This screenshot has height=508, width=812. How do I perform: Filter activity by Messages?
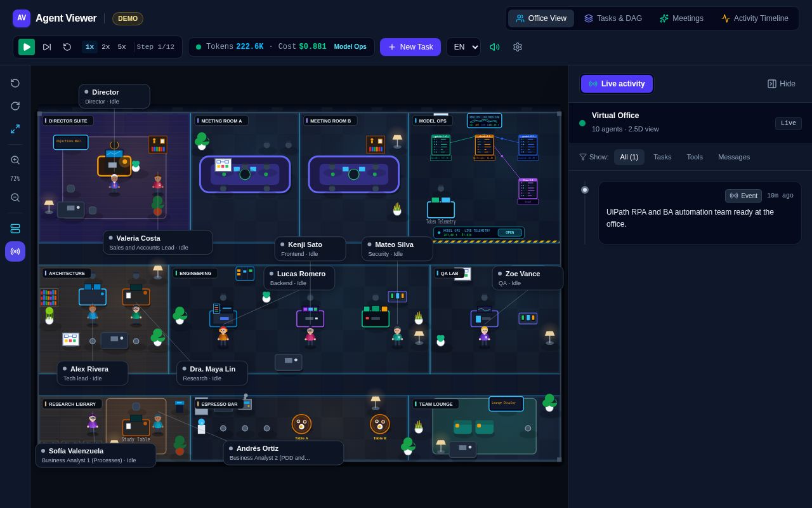(734, 157)
